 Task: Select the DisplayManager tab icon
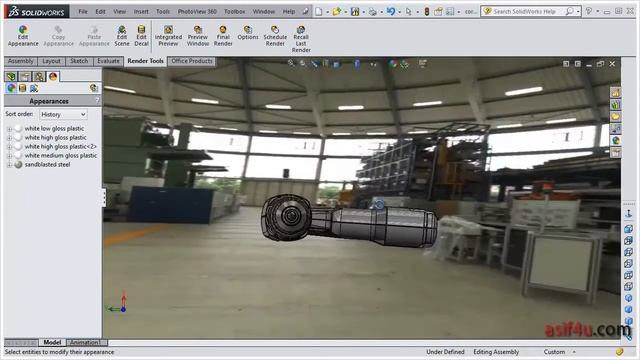tap(53, 76)
